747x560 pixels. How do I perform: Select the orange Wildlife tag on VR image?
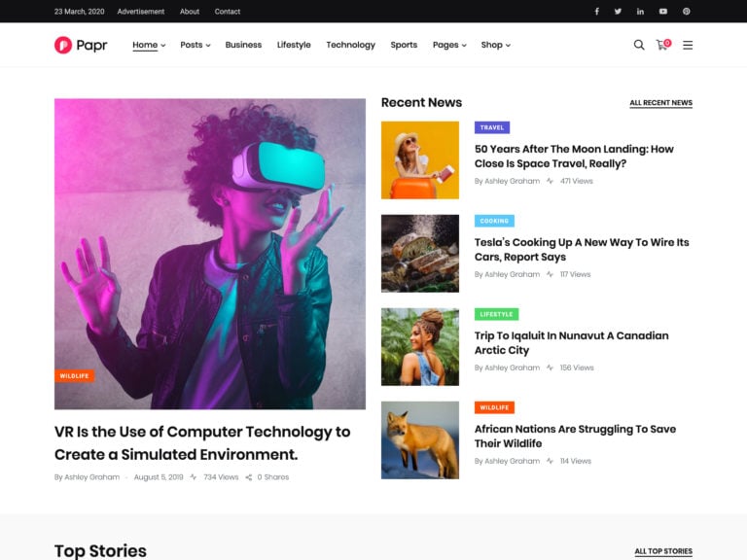(74, 375)
